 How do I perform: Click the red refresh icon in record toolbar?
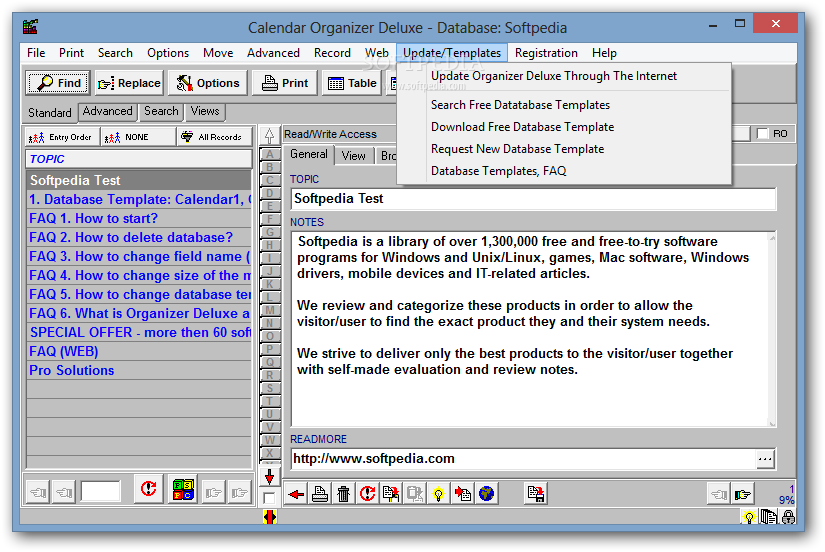367,494
